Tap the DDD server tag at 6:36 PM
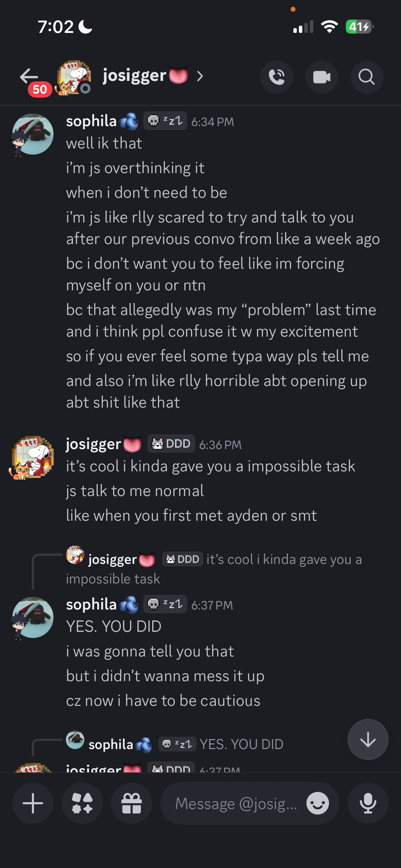This screenshot has height=868, width=401. tap(171, 444)
